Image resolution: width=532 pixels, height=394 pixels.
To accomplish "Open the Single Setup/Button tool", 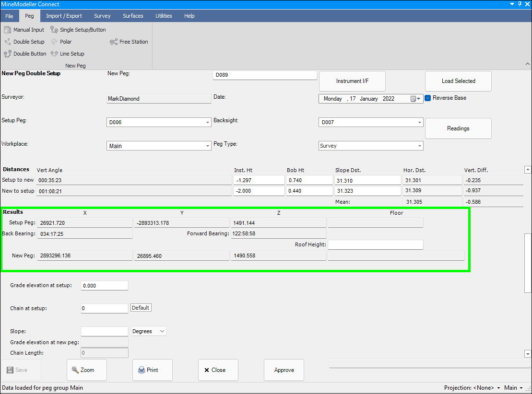I will (78, 30).
